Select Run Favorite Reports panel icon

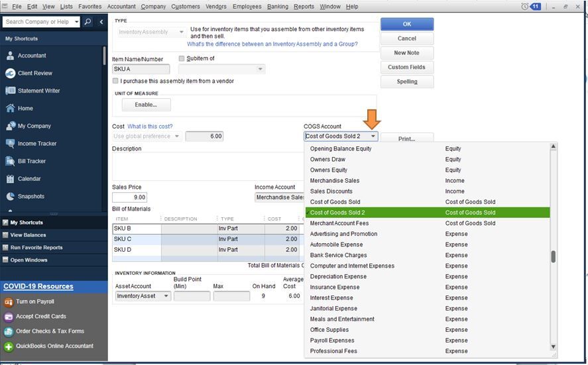pyautogui.click(x=5, y=248)
